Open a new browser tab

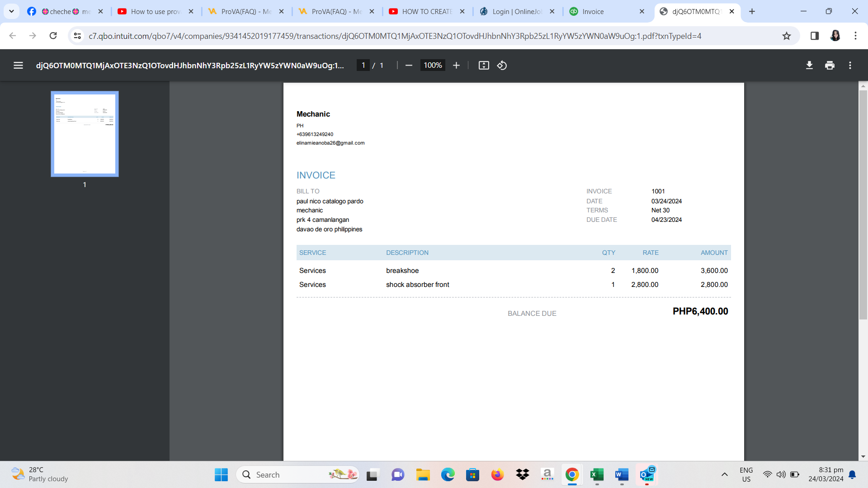point(752,11)
